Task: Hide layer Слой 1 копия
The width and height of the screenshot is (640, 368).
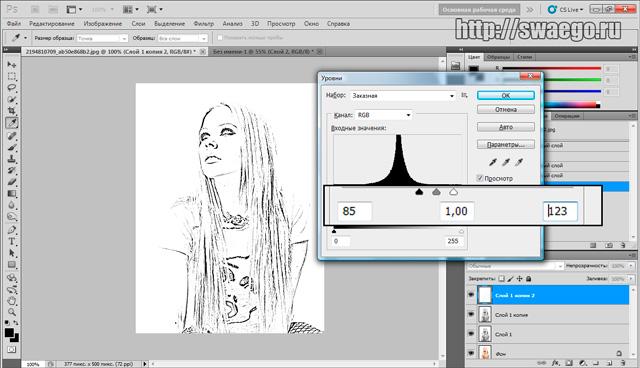Action: pos(471,315)
